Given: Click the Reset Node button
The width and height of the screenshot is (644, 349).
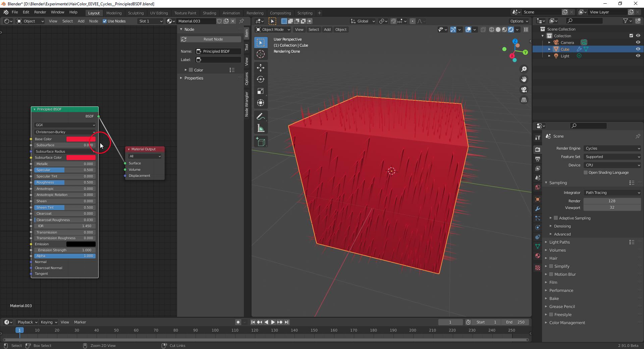Looking at the screenshot, I should (x=210, y=39).
